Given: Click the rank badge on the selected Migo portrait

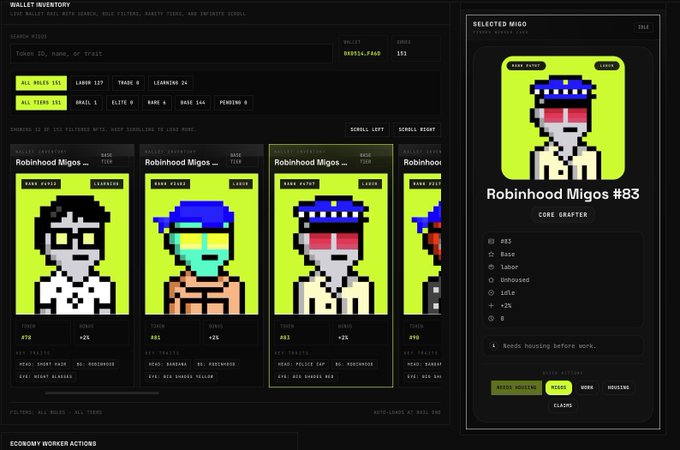Looking at the screenshot, I should click(x=526, y=66).
